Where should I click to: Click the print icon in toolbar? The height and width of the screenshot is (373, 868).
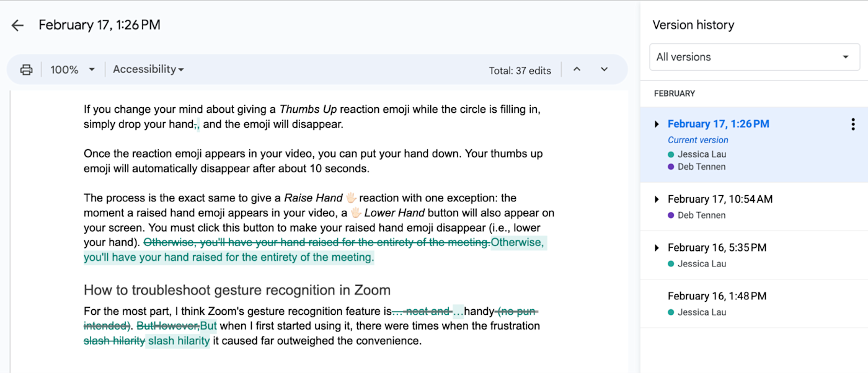click(26, 69)
